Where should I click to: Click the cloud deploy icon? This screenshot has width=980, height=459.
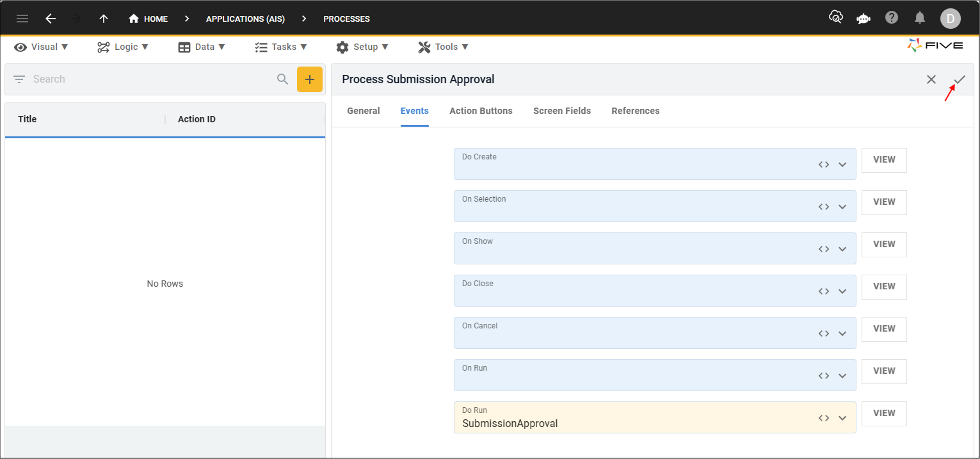835,17
